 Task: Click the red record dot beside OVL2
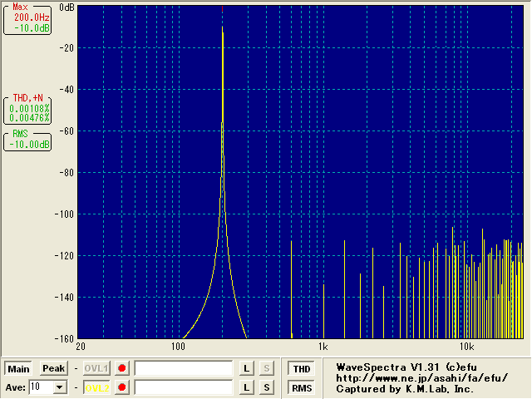pos(122,387)
